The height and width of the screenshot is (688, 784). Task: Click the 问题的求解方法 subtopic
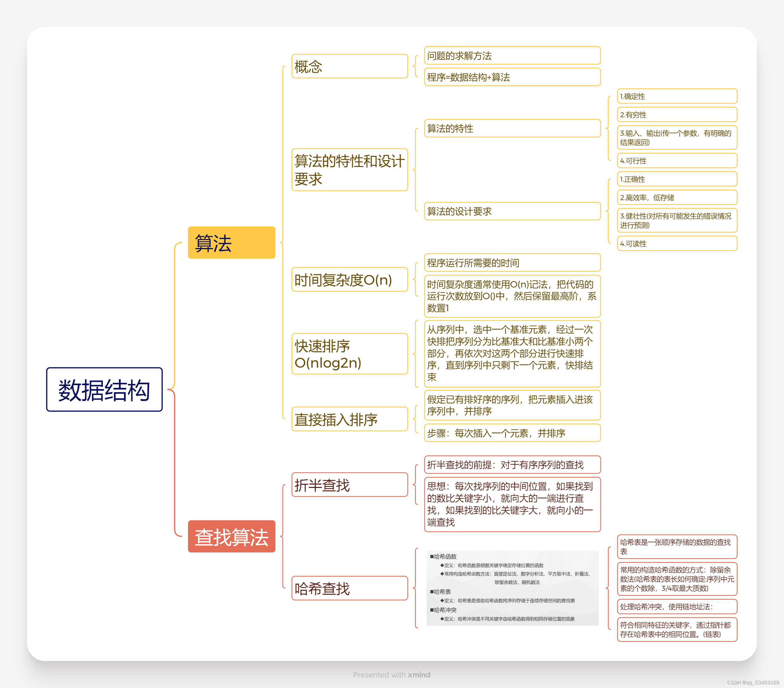click(x=512, y=56)
